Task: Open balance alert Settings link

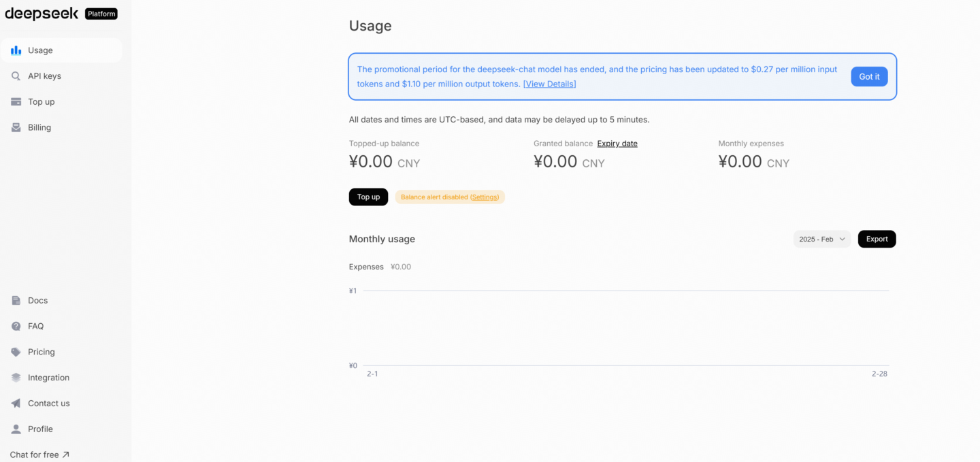Action: 485,197
